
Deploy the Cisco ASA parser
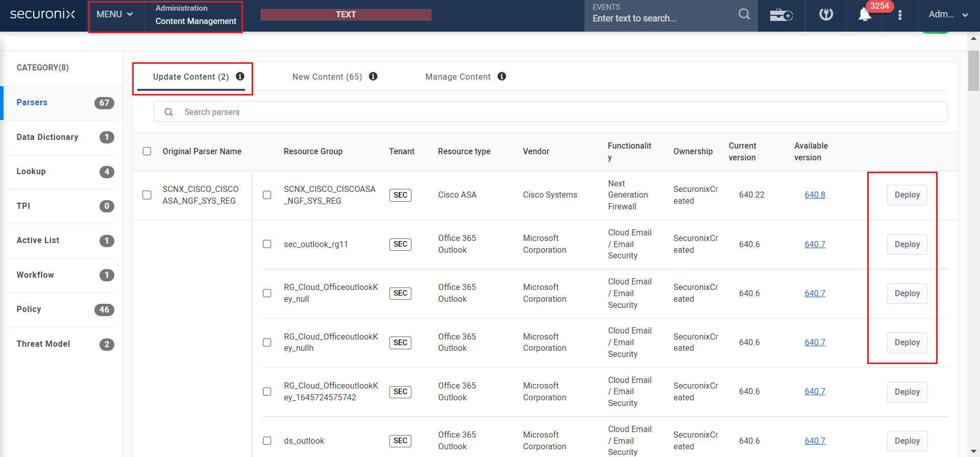coord(907,195)
